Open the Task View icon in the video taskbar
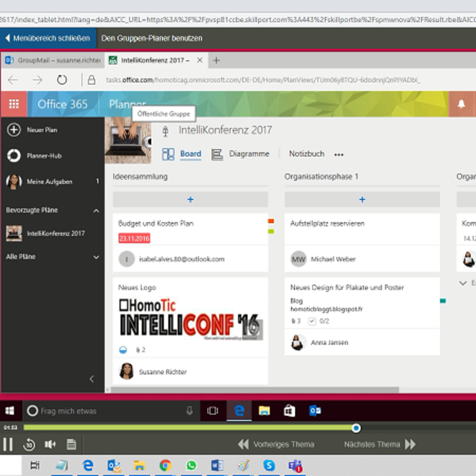 coord(212,411)
